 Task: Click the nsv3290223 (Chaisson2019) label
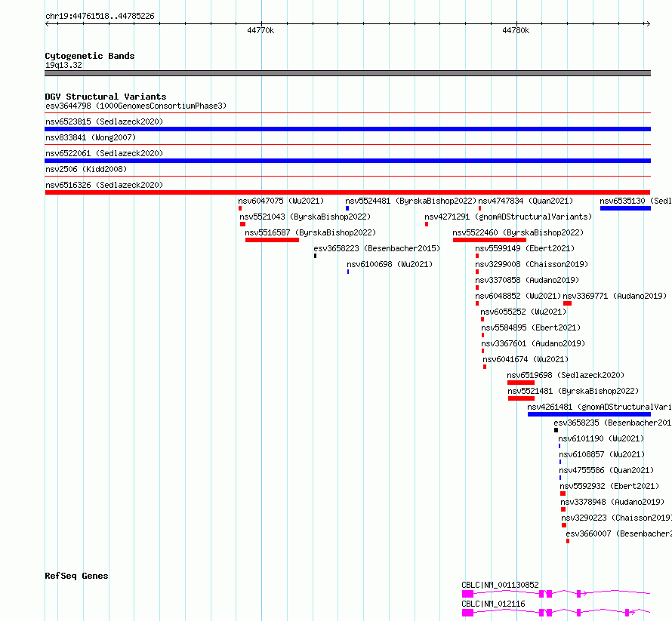point(616,518)
